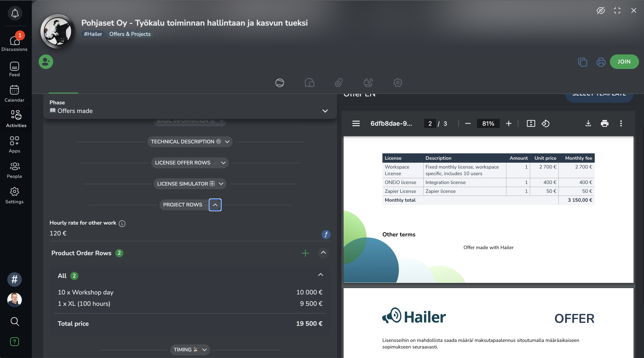Viewport: 644px width, 358px height.
Task: Expand the License Simulator section
Action: click(x=221, y=184)
